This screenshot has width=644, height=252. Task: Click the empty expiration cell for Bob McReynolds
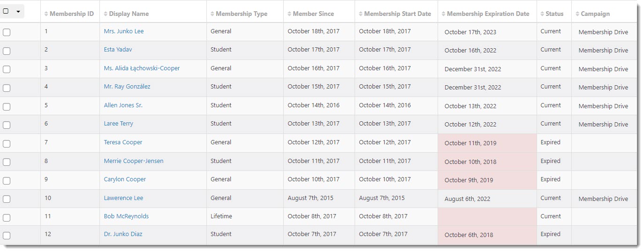[x=487, y=217]
